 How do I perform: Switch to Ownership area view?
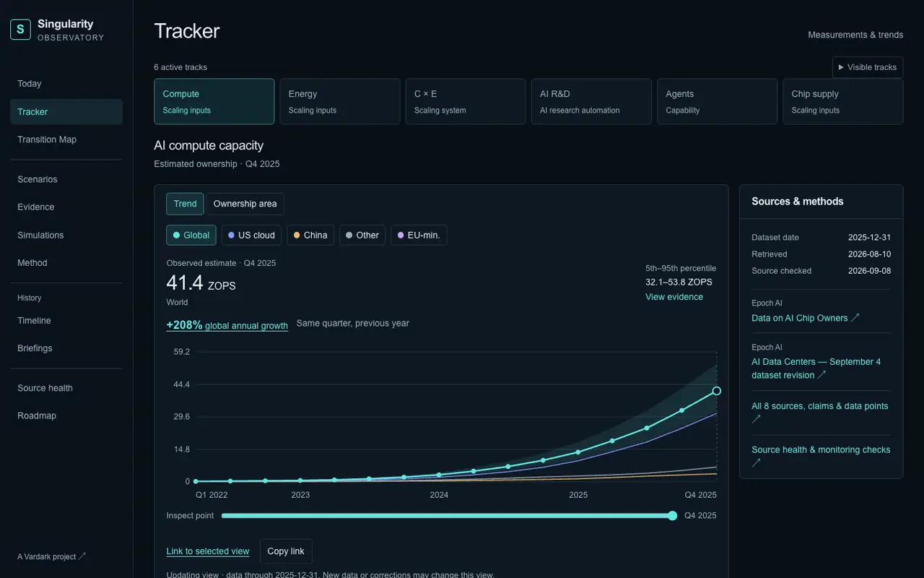[245, 204]
